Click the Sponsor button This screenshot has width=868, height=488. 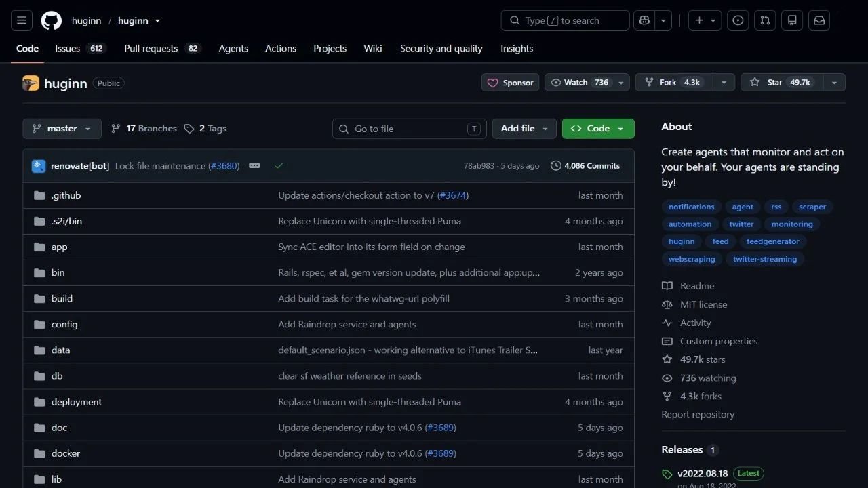tap(511, 83)
